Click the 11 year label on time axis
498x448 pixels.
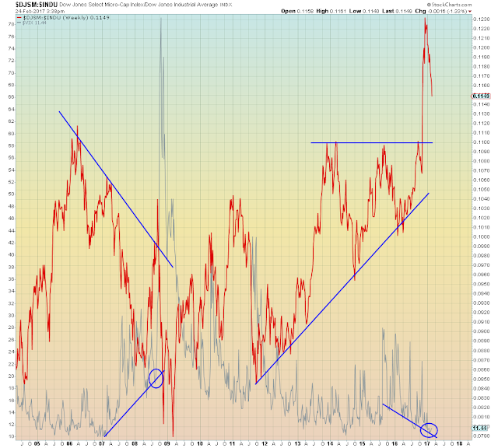point(232,444)
